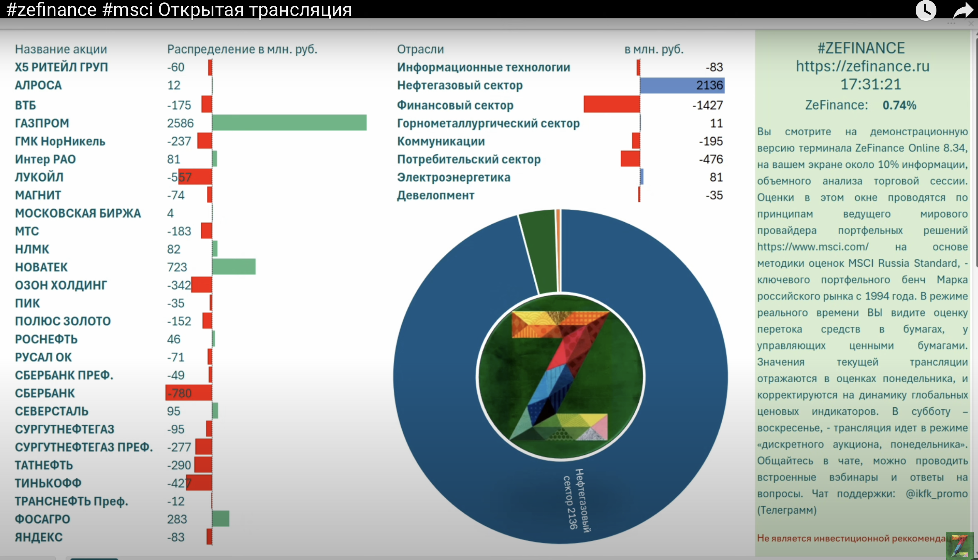Click the ТИНЬКОФФ stock name
The image size is (978, 560).
tap(48, 483)
